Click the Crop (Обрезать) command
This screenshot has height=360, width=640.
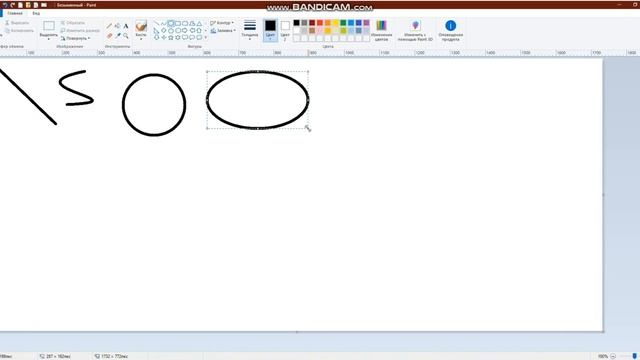click(73, 23)
